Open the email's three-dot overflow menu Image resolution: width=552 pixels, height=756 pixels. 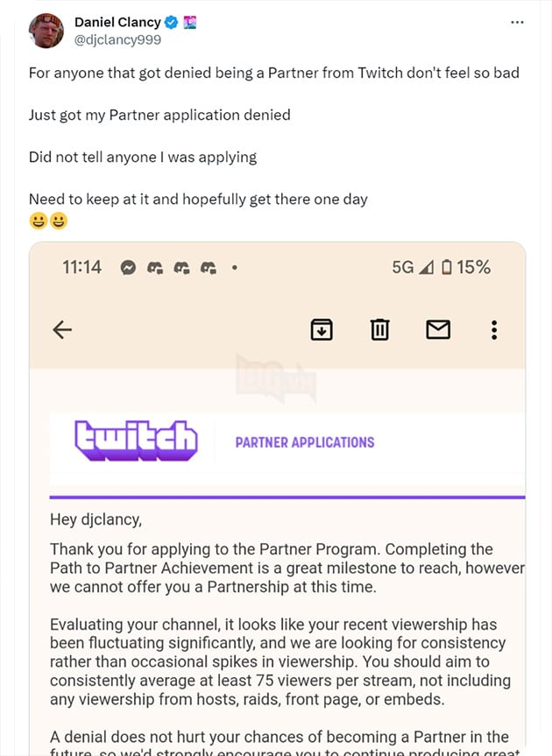click(x=493, y=329)
